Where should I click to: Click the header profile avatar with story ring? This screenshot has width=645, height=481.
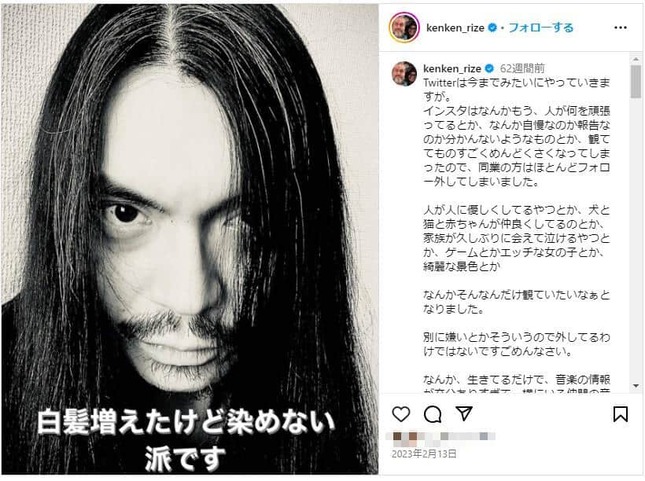pyautogui.click(x=404, y=28)
